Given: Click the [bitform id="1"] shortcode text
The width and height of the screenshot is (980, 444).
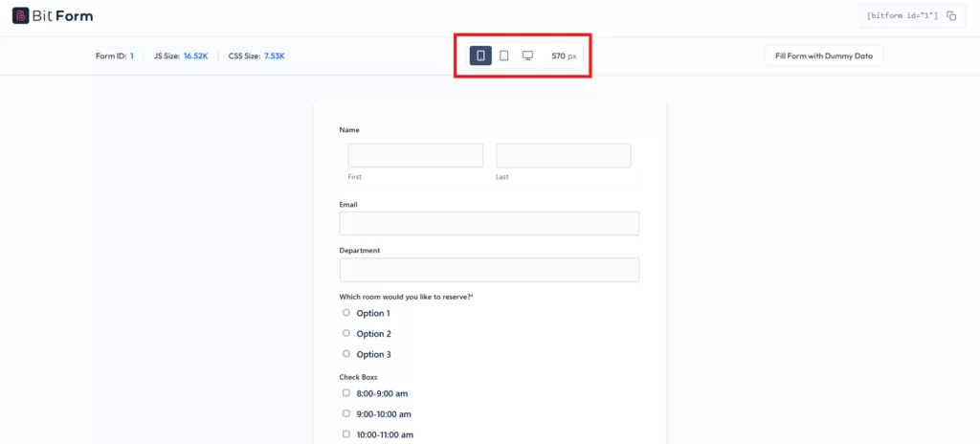Looking at the screenshot, I should click(902, 16).
